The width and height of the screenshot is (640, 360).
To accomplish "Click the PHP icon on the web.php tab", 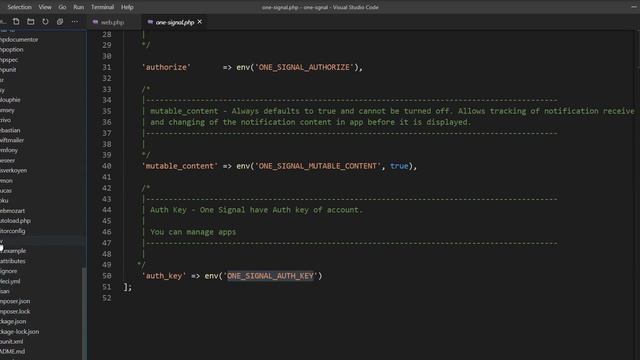I will (x=95, y=22).
